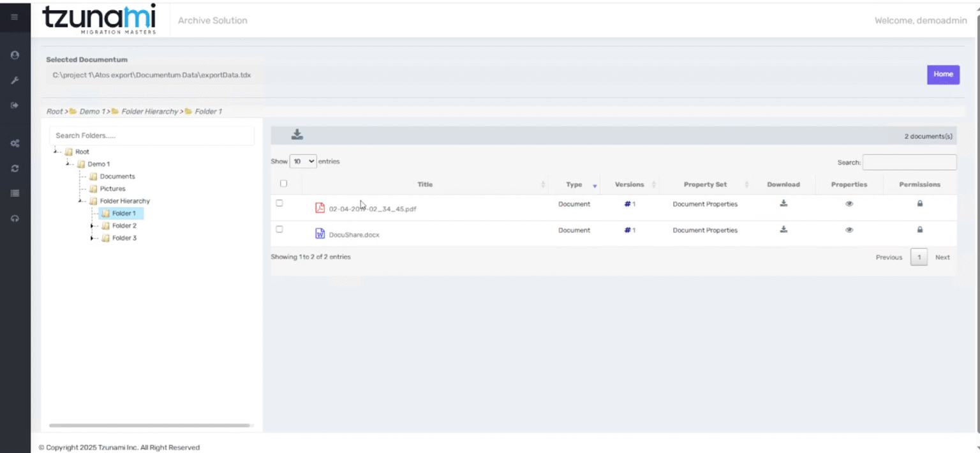Download the 02-04-2019 PDF document
Screen dimensions: 980x453
[x=783, y=204]
